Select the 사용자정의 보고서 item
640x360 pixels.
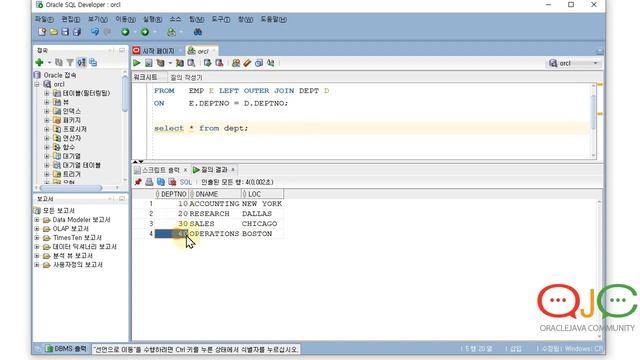[73, 264]
